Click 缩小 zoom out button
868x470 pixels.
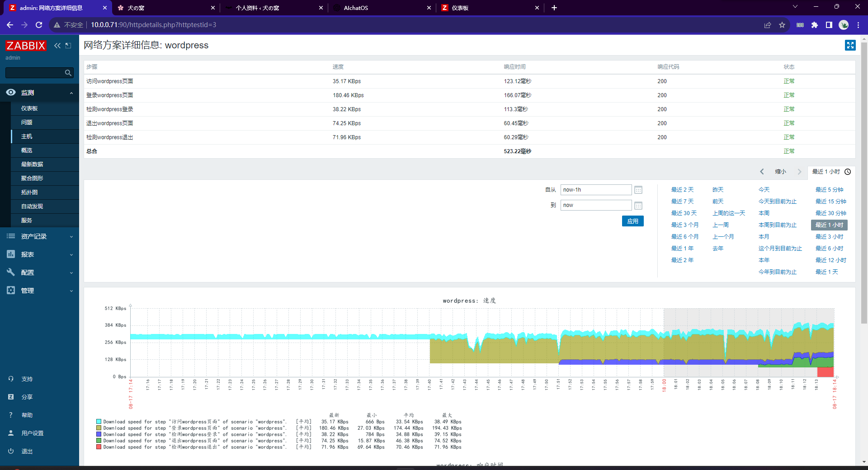tap(781, 172)
